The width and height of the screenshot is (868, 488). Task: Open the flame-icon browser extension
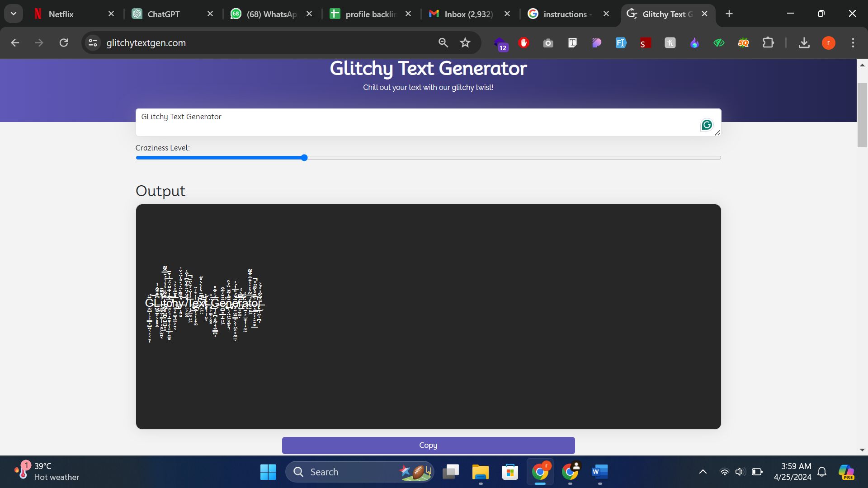(x=694, y=43)
